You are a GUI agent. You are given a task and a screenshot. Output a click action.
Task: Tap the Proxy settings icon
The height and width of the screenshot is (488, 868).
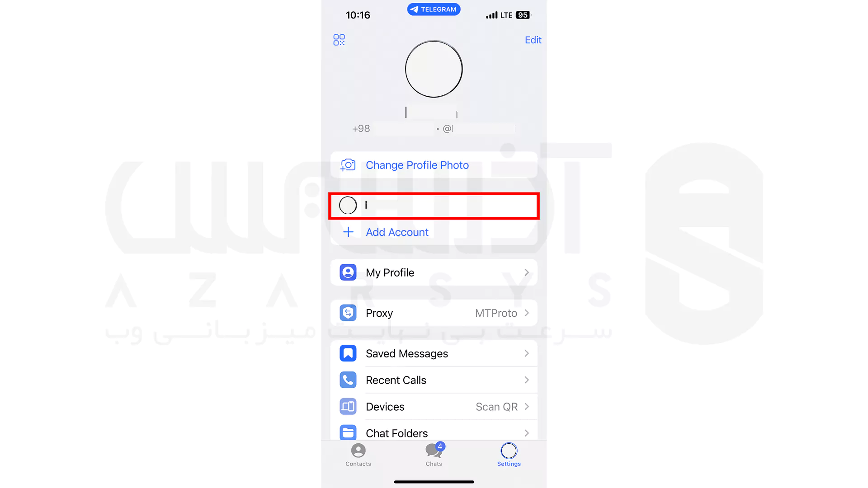[348, 313]
